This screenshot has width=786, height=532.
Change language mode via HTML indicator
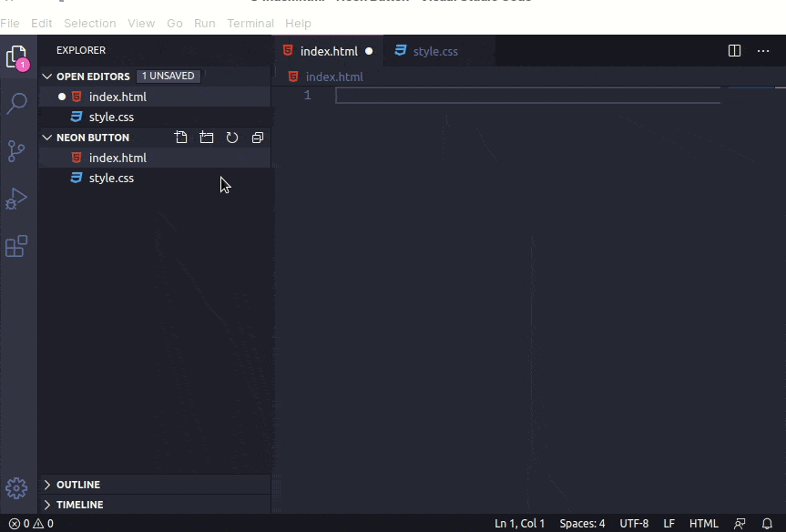[x=703, y=524]
